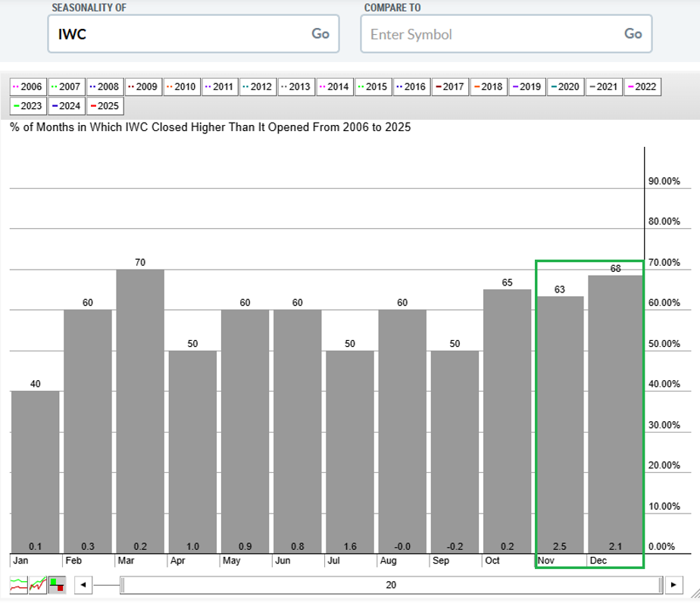Select the separate-lines chart mode icon
This screenshot has width=700, height=603.
[18, 585]
